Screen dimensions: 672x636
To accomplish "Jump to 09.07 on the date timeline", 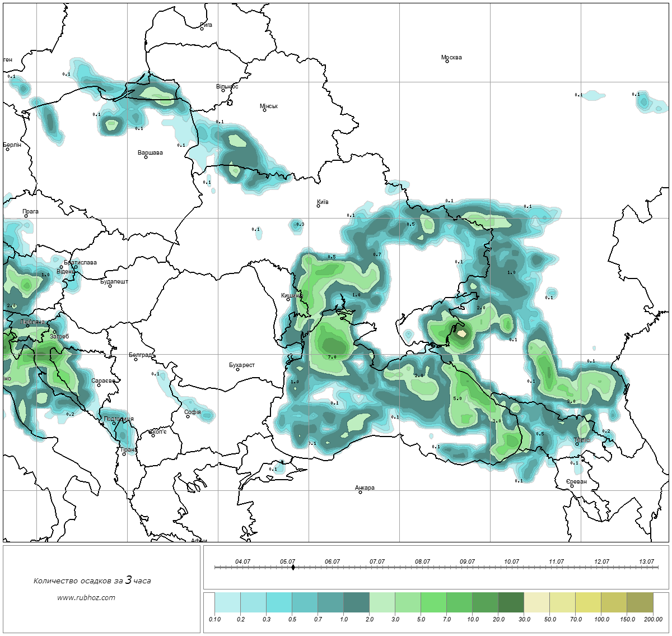I will click(x=467, y=567).
